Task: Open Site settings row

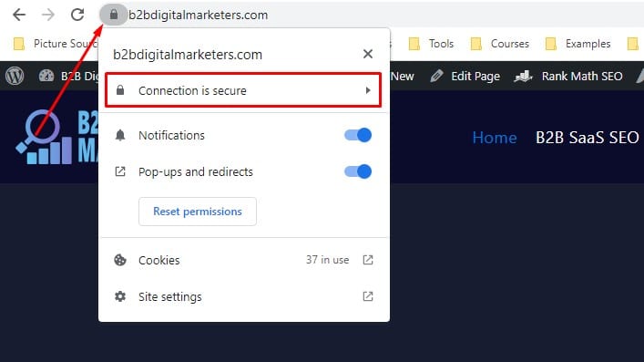Action: tap(243, 296)
